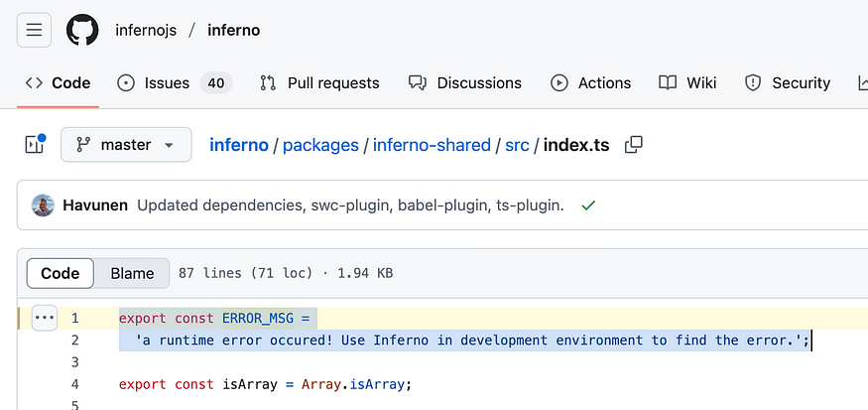Open the hamburger navigation menu
Viewport: 868px width, 410px height.
tap(35, 30)
